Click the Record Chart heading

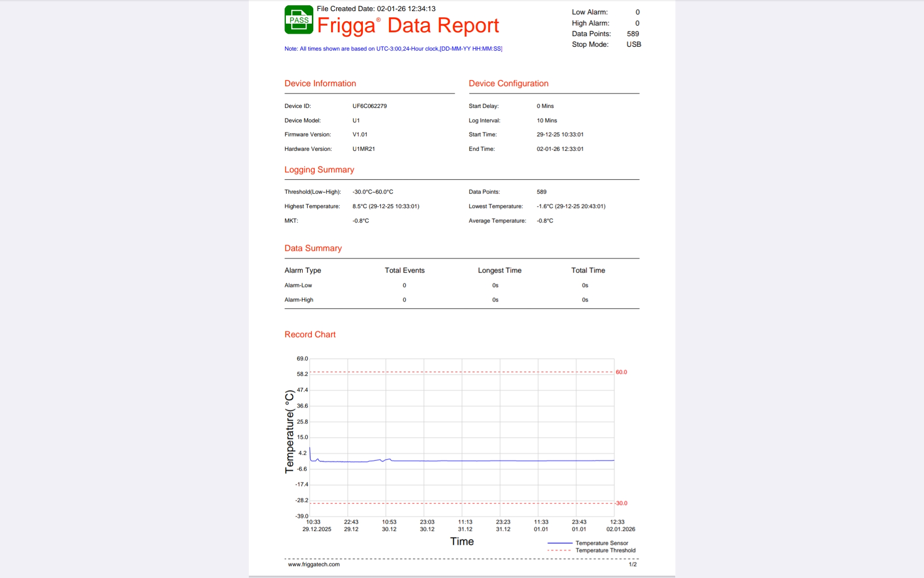tap(309, 334)
